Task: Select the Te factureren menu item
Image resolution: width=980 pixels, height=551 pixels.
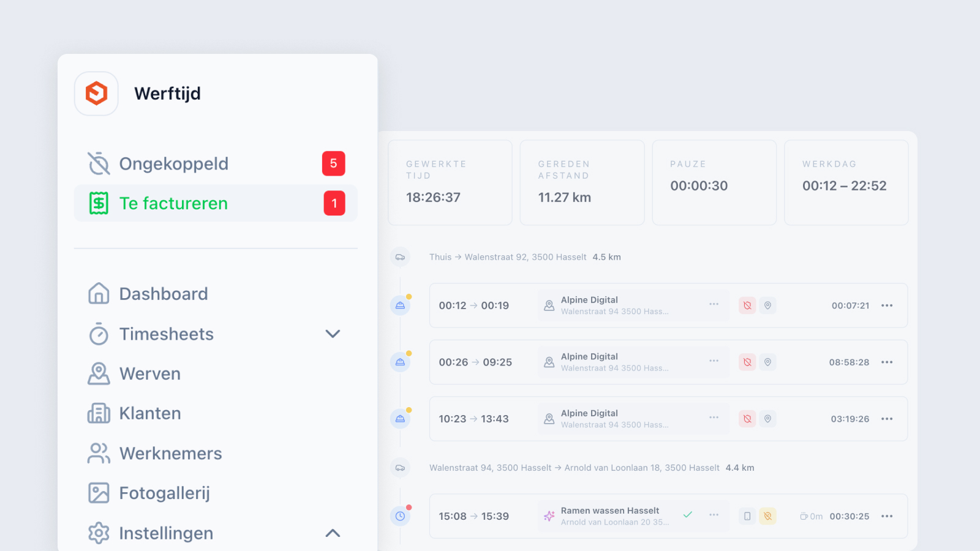Action: (x=216, y=203)
